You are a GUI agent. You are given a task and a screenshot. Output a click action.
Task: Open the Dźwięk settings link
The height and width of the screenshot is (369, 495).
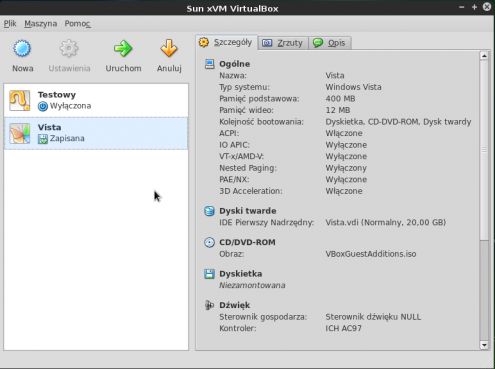(x=235, y=305)
